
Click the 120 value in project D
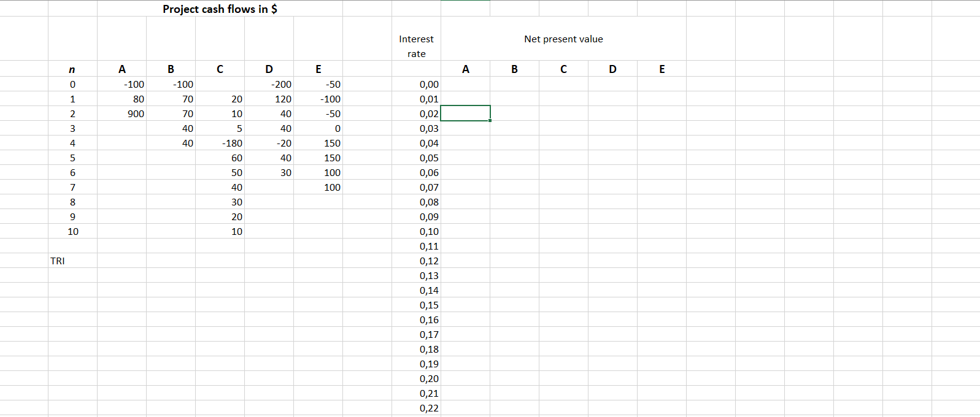269,99
